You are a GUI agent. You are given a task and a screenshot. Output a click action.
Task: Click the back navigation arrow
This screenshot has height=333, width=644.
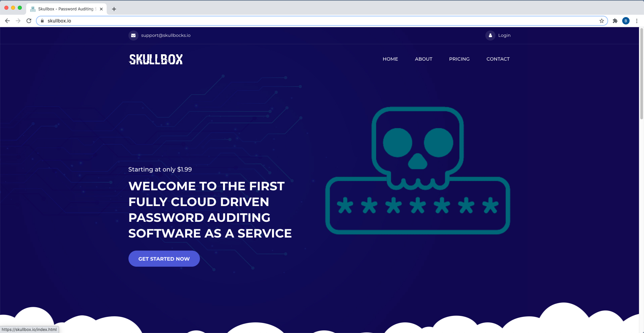[7, 20]
